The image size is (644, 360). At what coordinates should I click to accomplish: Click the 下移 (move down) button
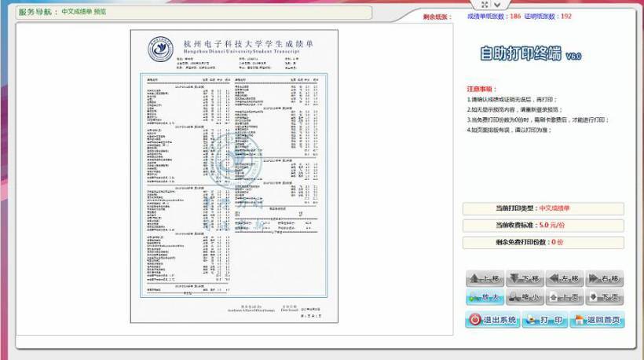tap(525, 278)
